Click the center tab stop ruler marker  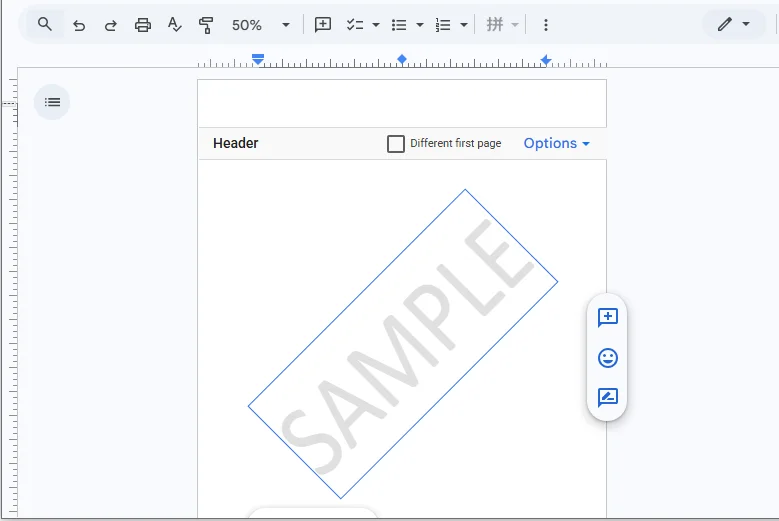click(x=402, y=60)
